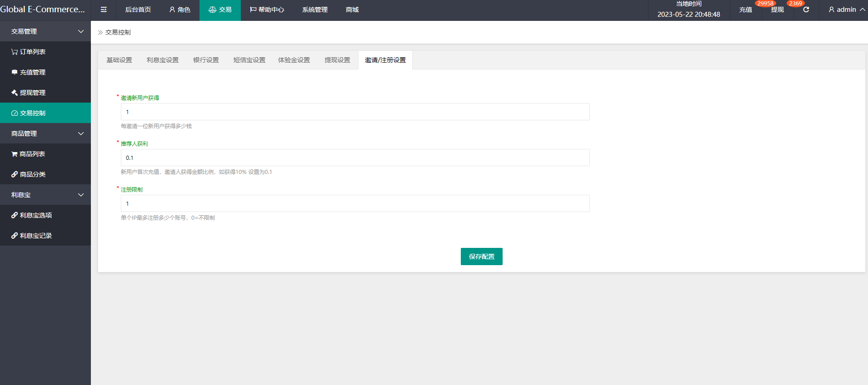
Task: Toggle the sidebar collapse hamburger icon
Action: 104,10
